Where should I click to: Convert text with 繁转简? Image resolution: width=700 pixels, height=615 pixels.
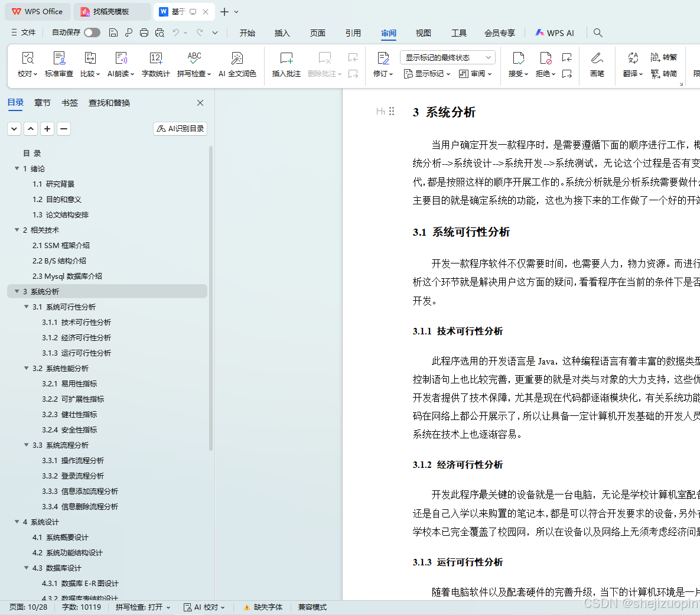tap(664, 74)
